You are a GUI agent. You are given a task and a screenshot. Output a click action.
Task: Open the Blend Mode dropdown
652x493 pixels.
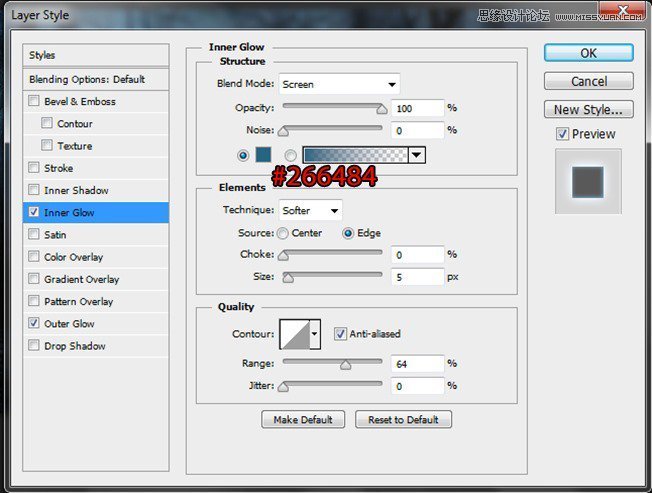[339, 84]
